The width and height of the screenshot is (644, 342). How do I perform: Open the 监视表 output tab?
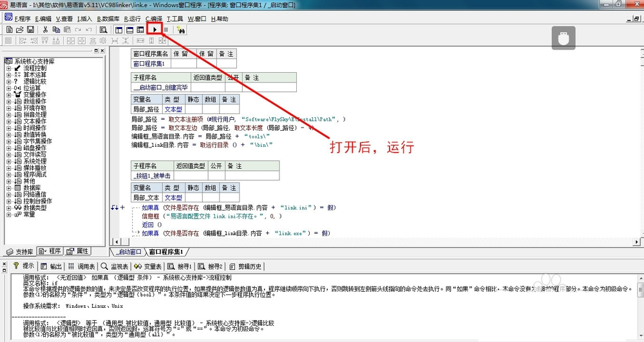115,267
